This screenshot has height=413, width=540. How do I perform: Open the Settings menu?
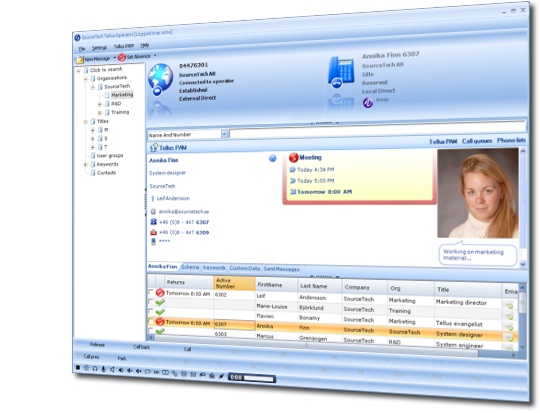click(100, 48)
